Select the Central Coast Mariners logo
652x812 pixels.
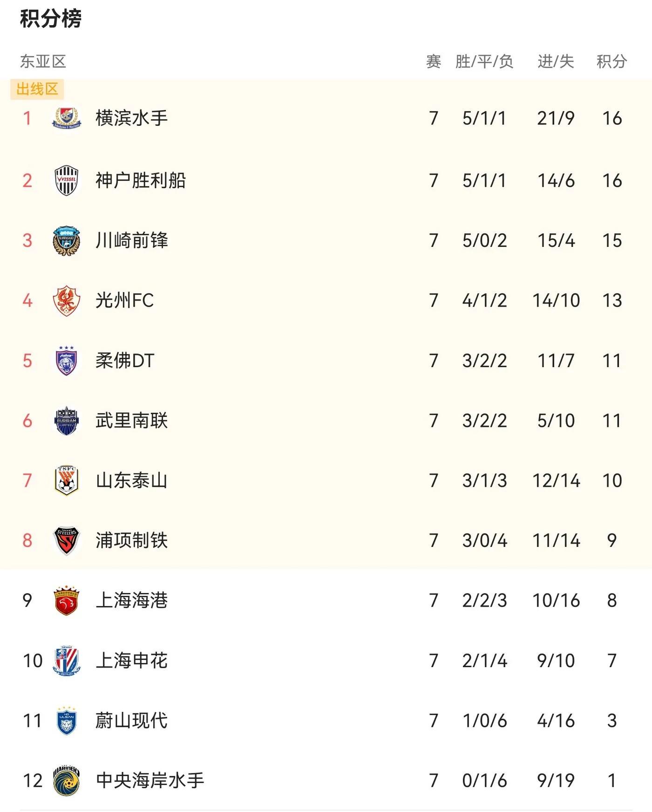click(67, 780)
